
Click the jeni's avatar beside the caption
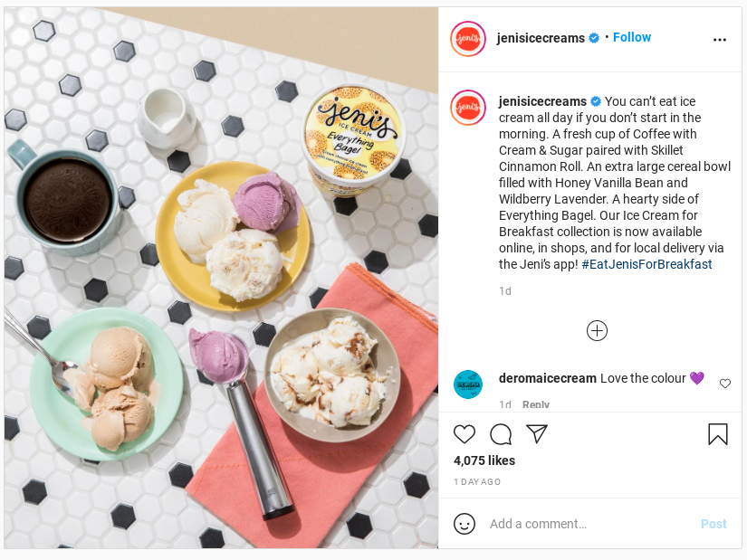(x=468, y=108)
